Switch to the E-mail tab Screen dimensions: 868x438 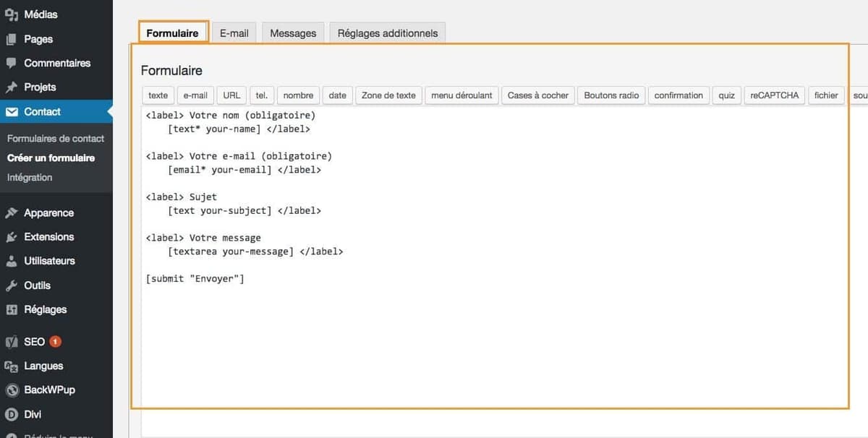[233, 32]
